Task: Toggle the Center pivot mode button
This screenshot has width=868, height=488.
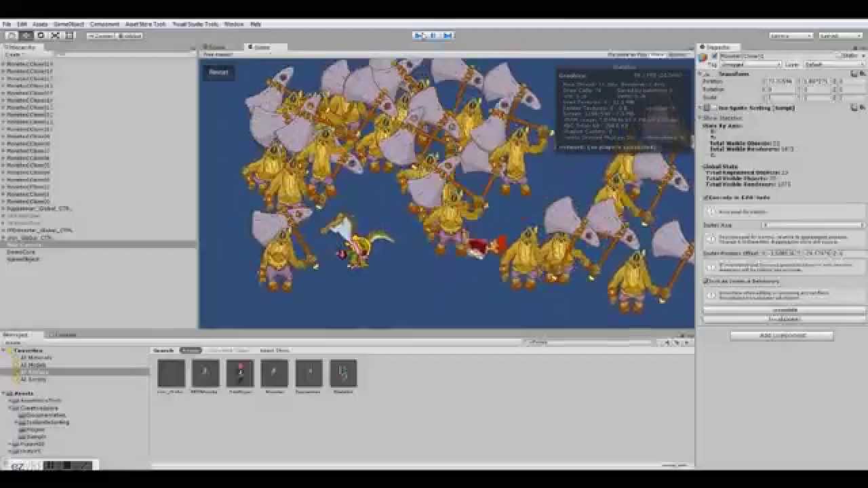Action: point(101,36)
